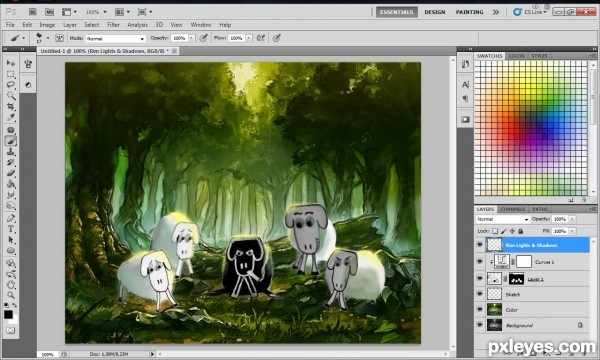The image size is (600, 360).
Task: Select the Eraser tool
Action: (x=11, y=173)
